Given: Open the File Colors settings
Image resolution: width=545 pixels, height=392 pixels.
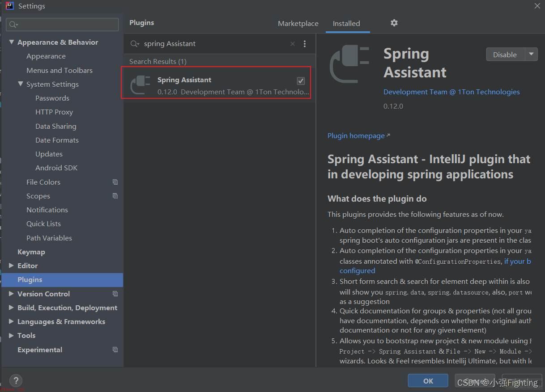Looking at the screenshot, I should (x=43, y=182).
